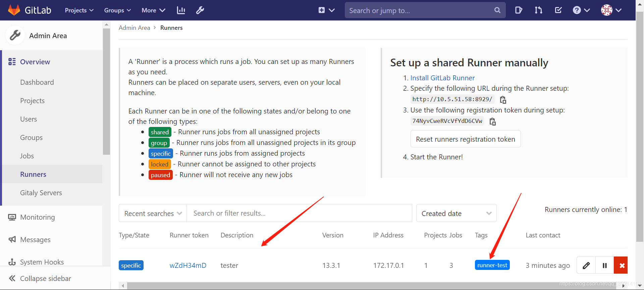644x290 pixels.
Task: Click the Runners breadcrumb text
Action: tap(171, 28)
